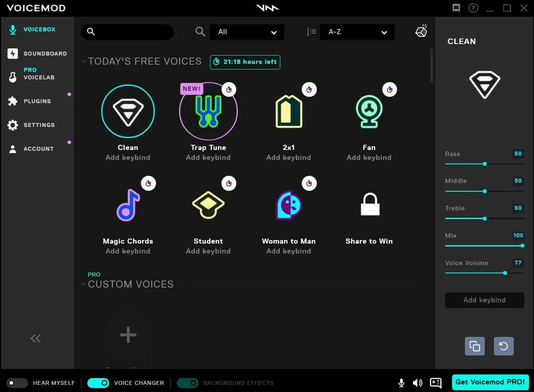The image size is (534, 392).
Task: Open the A-Z sort dropdown
Action: 357,32
